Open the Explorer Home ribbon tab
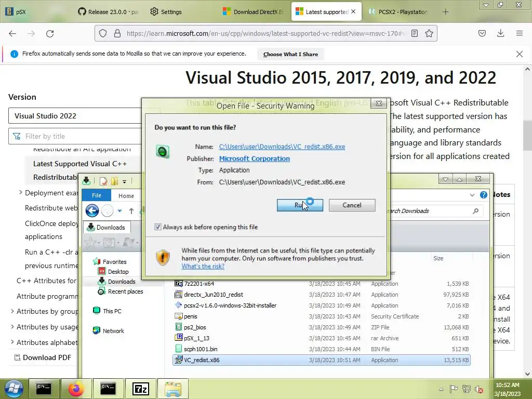 [x=126, y=196]
